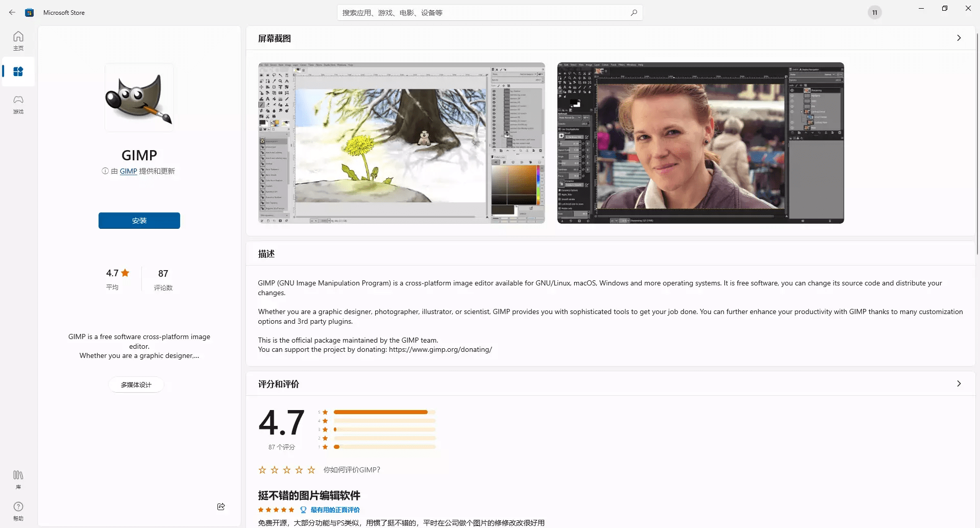Click the Microsoft Store logo icon

pyautogui.click(x=30, y=12)
